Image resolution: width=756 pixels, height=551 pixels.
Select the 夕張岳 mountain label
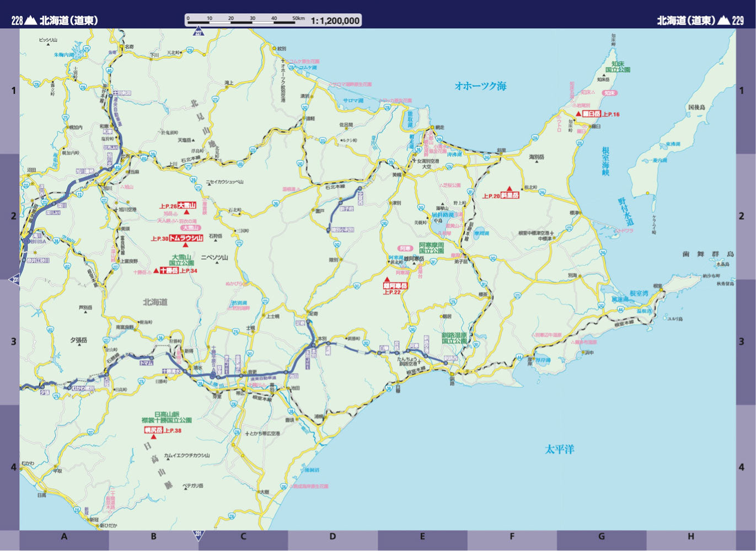(x=78, y=341)
